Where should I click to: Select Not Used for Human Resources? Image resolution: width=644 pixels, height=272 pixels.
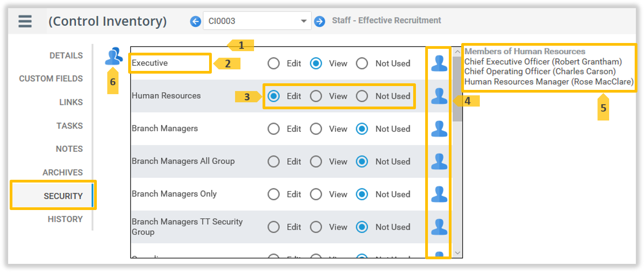(x=362, y=96)
